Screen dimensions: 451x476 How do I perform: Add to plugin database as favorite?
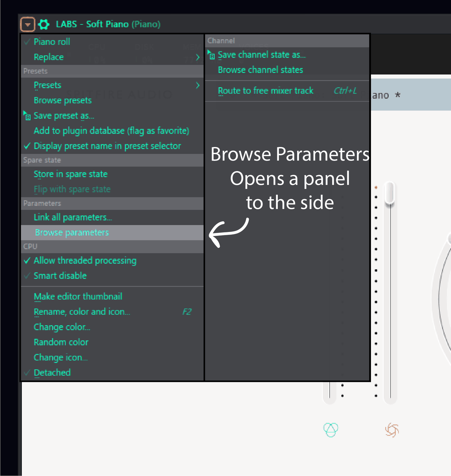112,131
